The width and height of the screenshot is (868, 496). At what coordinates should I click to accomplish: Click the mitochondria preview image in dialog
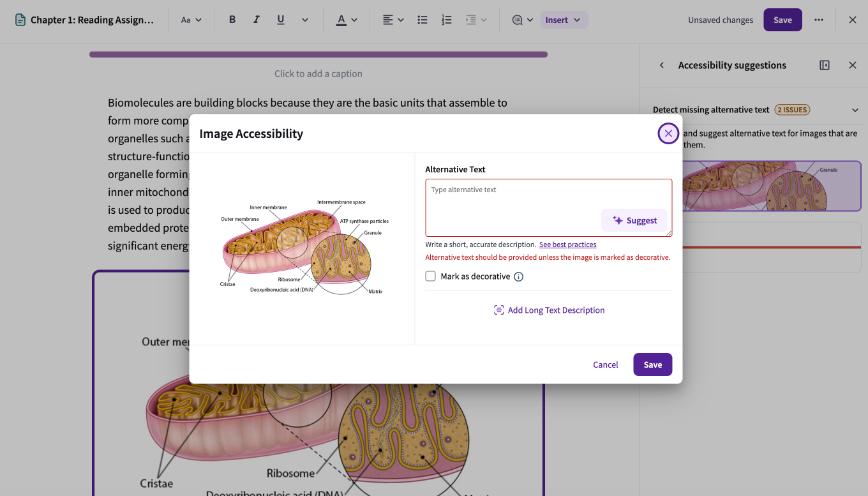click(x=304, y=247)
